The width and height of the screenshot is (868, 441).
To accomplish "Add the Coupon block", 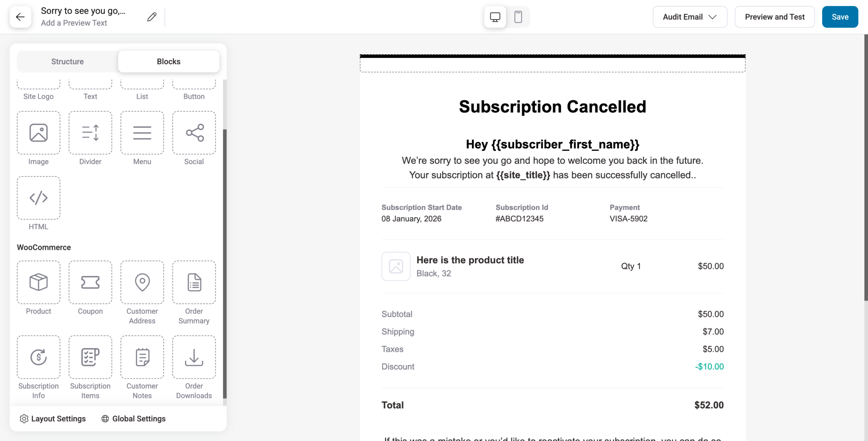I will (x=90, y=282).
